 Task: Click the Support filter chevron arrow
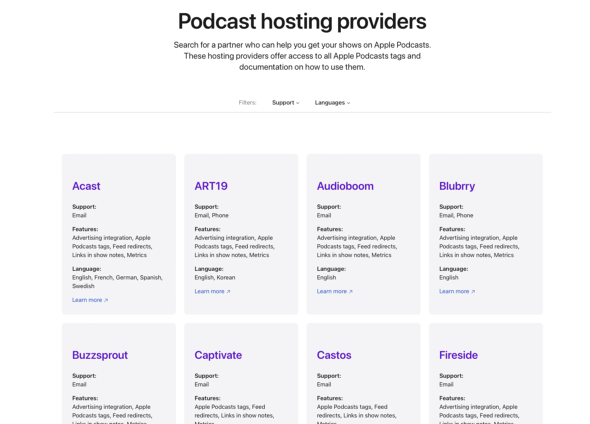(x=298, y=103)
